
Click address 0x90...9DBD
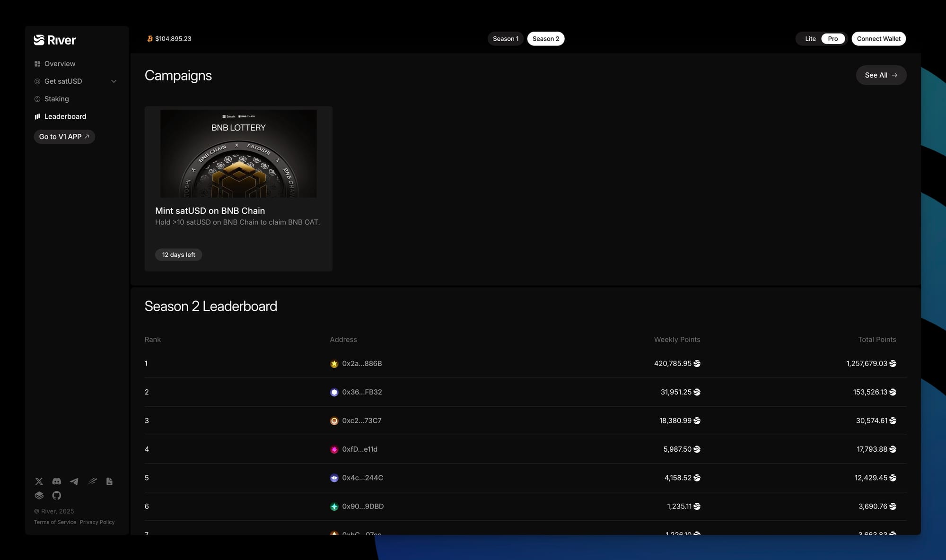pyautogui.click(x=363, y=507)
